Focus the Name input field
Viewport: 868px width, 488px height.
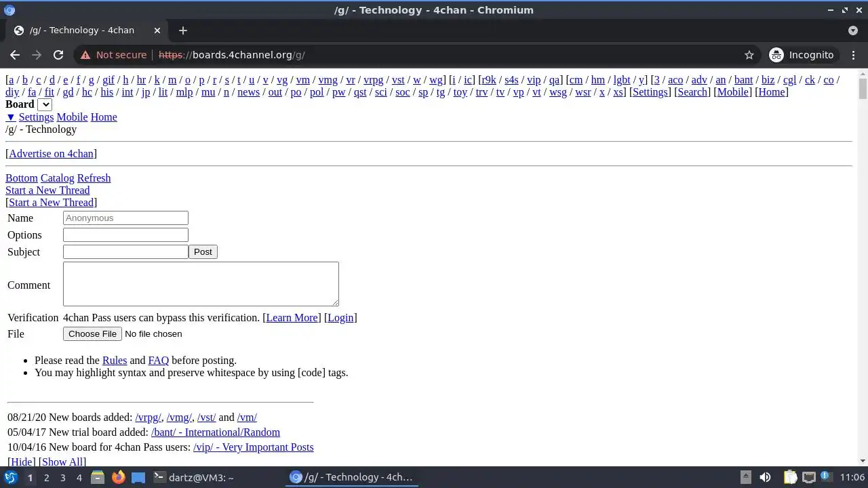tap(125, 218)
